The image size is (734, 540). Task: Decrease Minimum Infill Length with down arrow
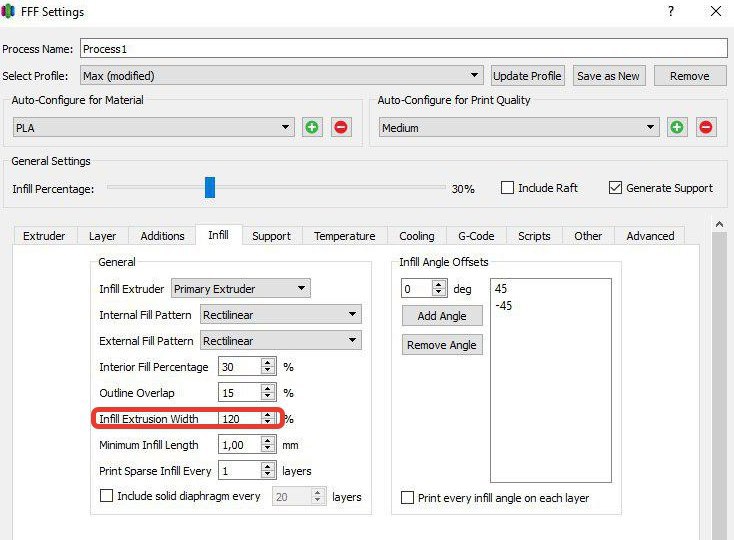click(x=268, y=449)
